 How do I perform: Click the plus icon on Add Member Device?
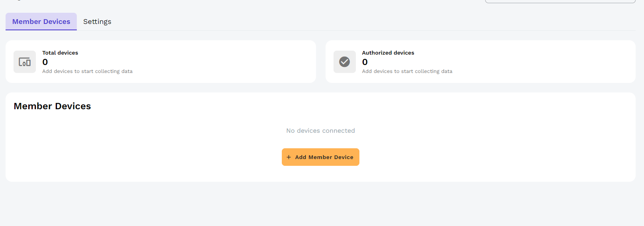289,157
